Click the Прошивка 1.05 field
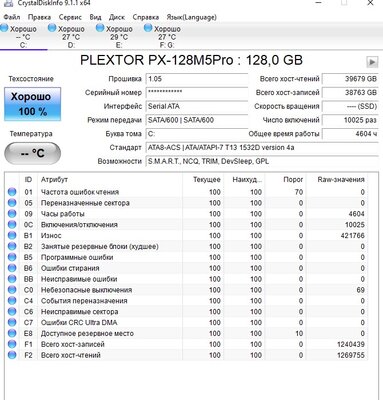Viewport: 383px width, 400px height. click(197, 79)
